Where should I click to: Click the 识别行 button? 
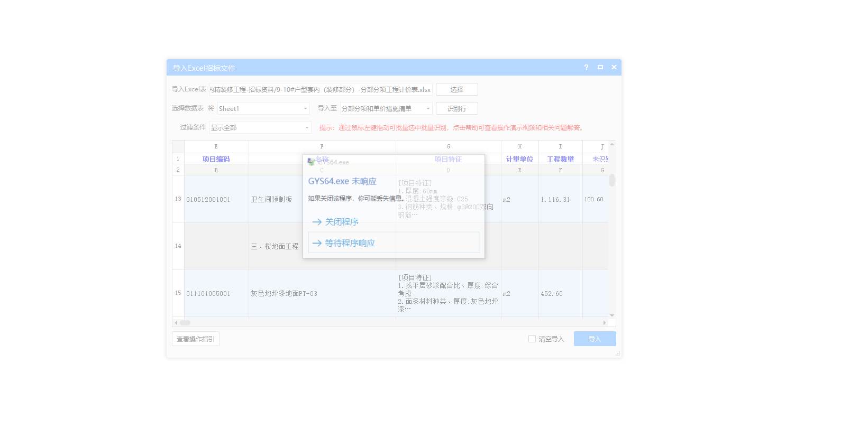[457, 108]
